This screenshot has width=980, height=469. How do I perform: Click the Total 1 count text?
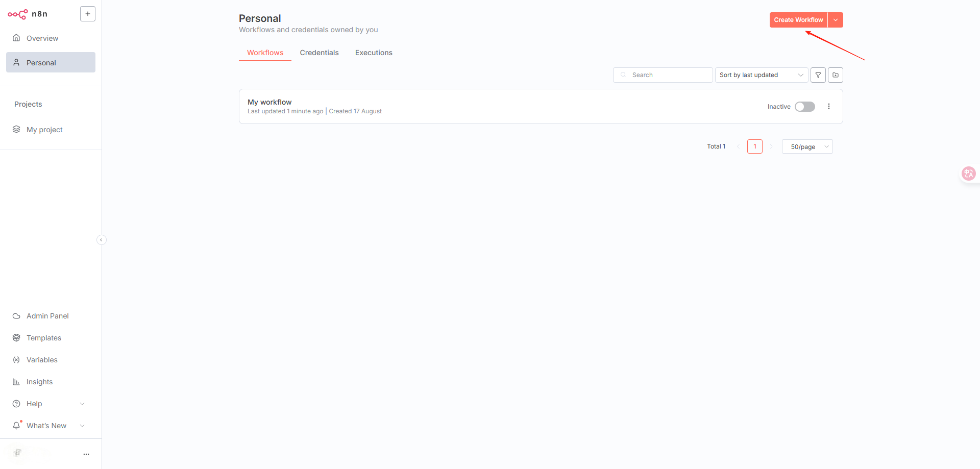click(716, 146)
